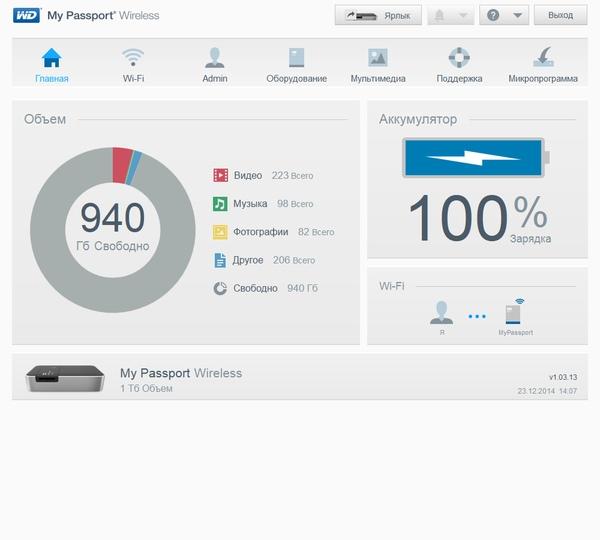Screen dimensions: 600x540
Task: Expand the notifications dropdown arrow
Action: [463, 16]
